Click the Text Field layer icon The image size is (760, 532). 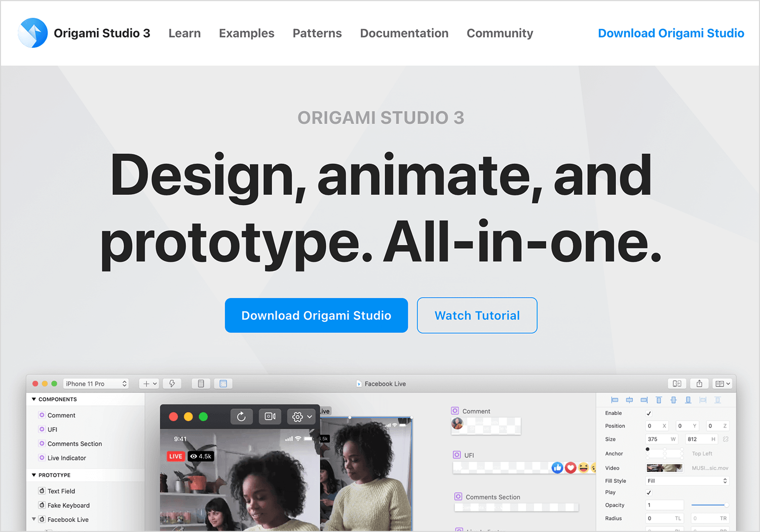42,491
